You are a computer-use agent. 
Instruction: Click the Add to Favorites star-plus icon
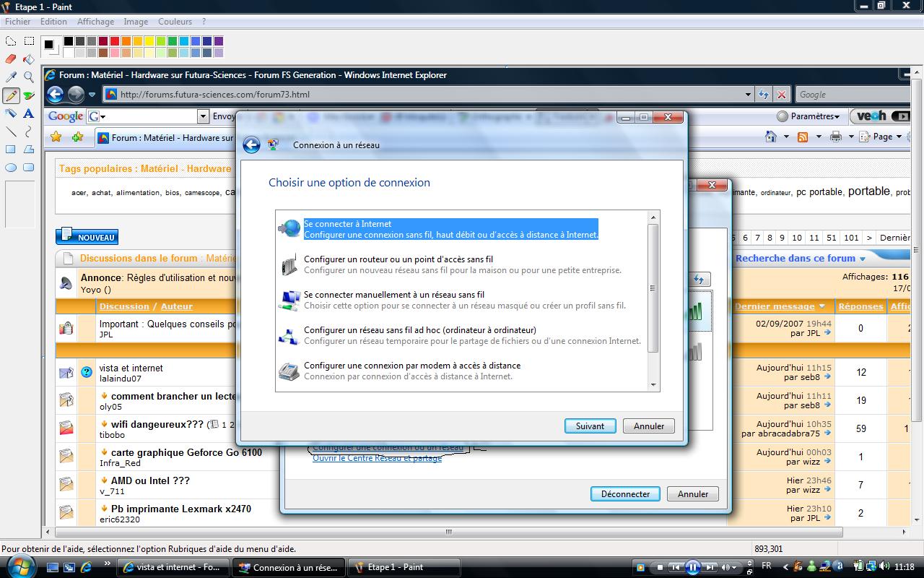[x=77, y=137]
